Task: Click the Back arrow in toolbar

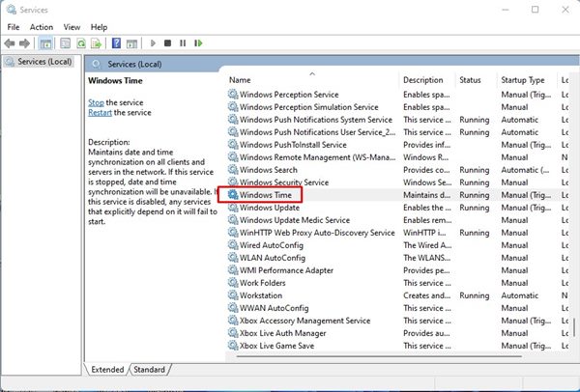Action: click(x=11, y=43)
